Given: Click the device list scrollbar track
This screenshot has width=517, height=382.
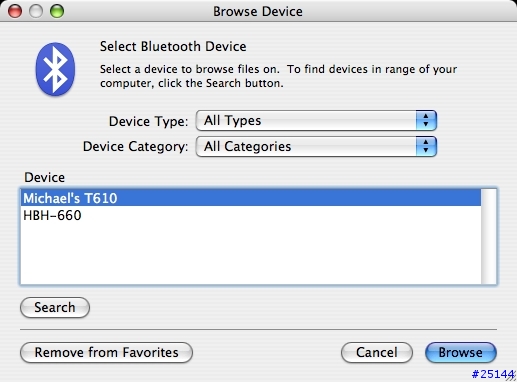Looking at the screenshot, I should point(489,237).
